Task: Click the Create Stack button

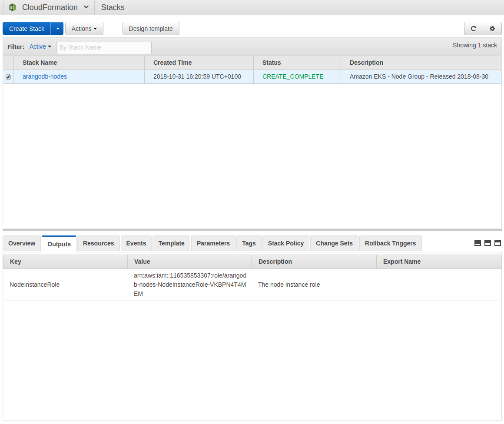Action: click(27, 29)
